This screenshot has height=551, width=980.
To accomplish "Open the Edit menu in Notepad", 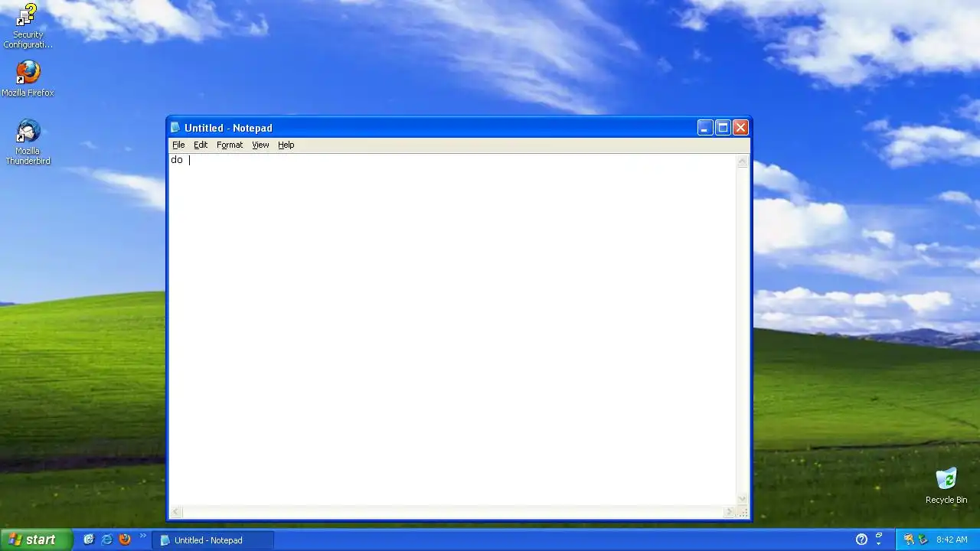I will point(201,145).
